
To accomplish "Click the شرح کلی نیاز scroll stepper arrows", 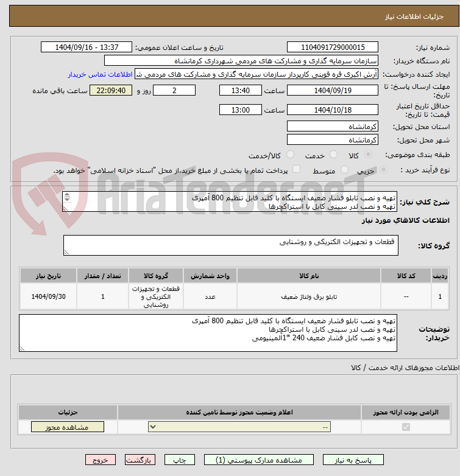I will point(67,197).
